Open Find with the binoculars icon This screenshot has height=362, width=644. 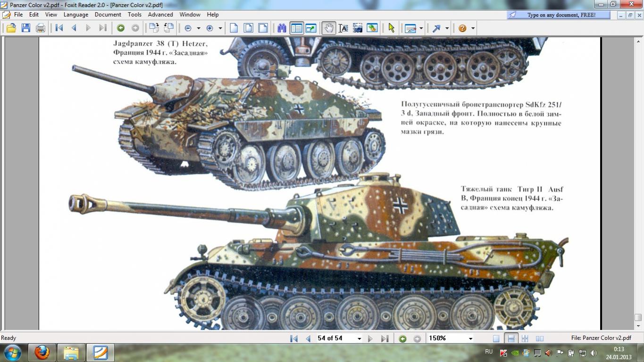point(282,28)
